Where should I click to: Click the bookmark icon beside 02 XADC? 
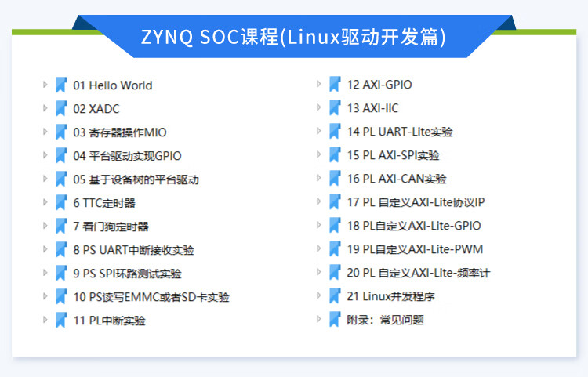(x=61, y=108)
